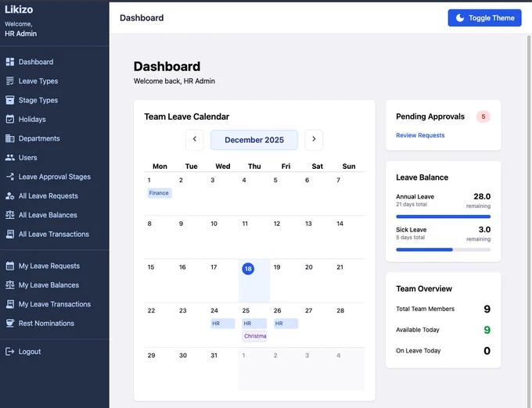Click the Likizo logo text
532x408 pixels.
click(x=19, y=9)
